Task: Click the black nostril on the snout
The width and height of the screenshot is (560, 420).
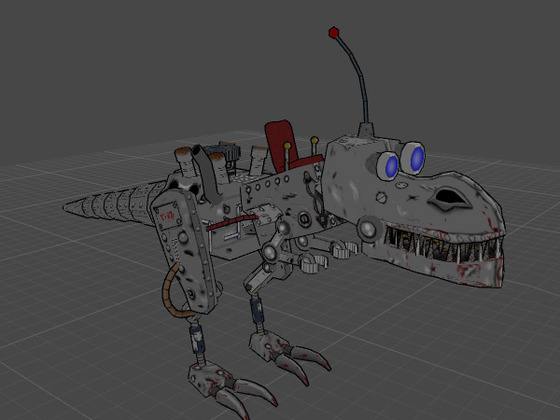Action: (x=449, y=197)
